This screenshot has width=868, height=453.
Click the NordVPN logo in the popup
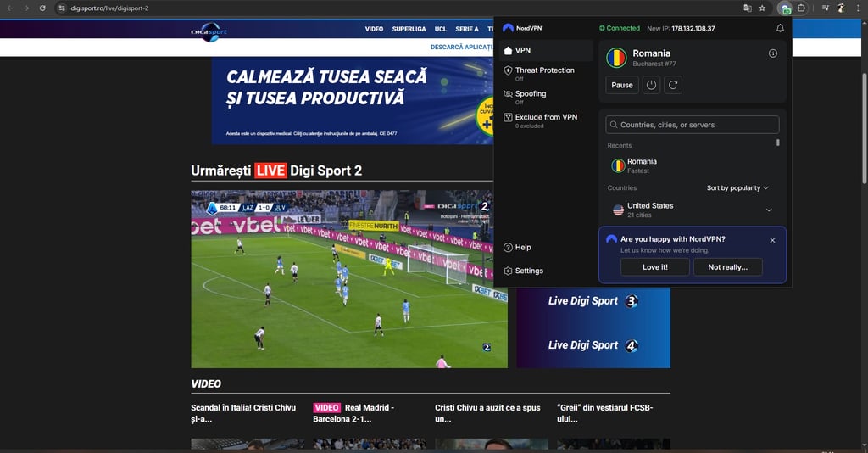tap(522, 28)
